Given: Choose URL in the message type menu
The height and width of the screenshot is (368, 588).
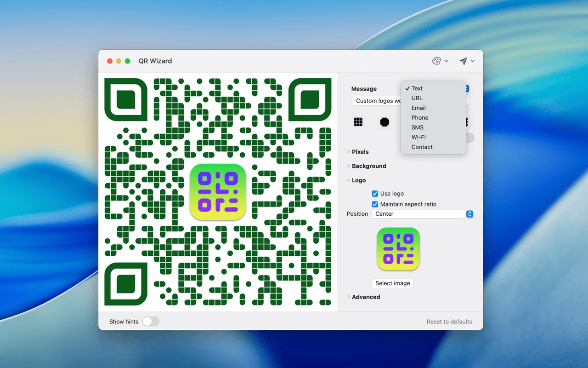Looking at the screenshot, I should tap(433, 98).
